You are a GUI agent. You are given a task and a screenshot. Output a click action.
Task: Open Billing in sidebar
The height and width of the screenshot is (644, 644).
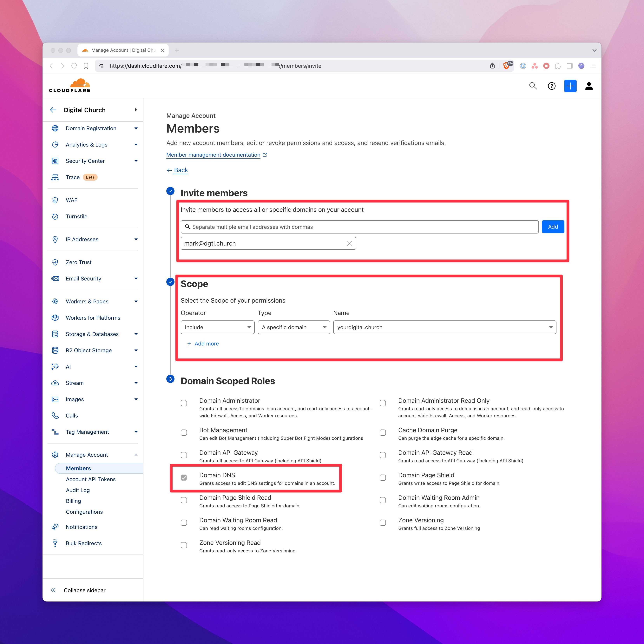(x=73, y=501)
